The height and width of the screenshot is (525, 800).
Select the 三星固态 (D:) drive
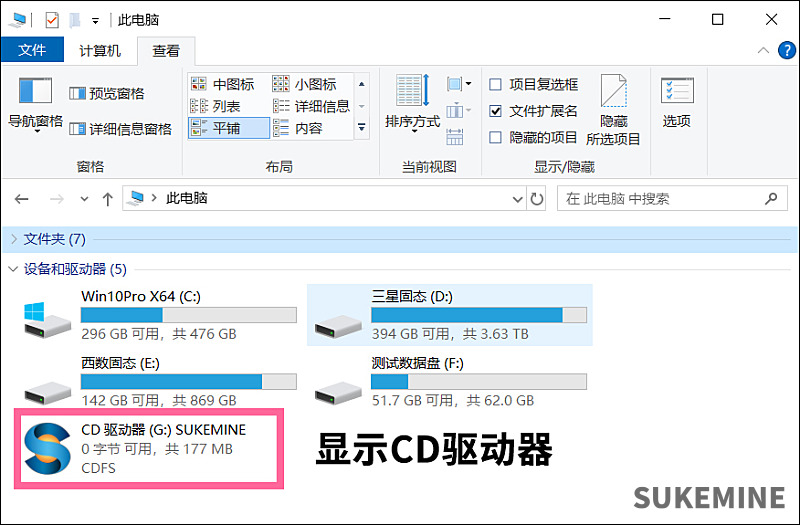coord(449,315)
